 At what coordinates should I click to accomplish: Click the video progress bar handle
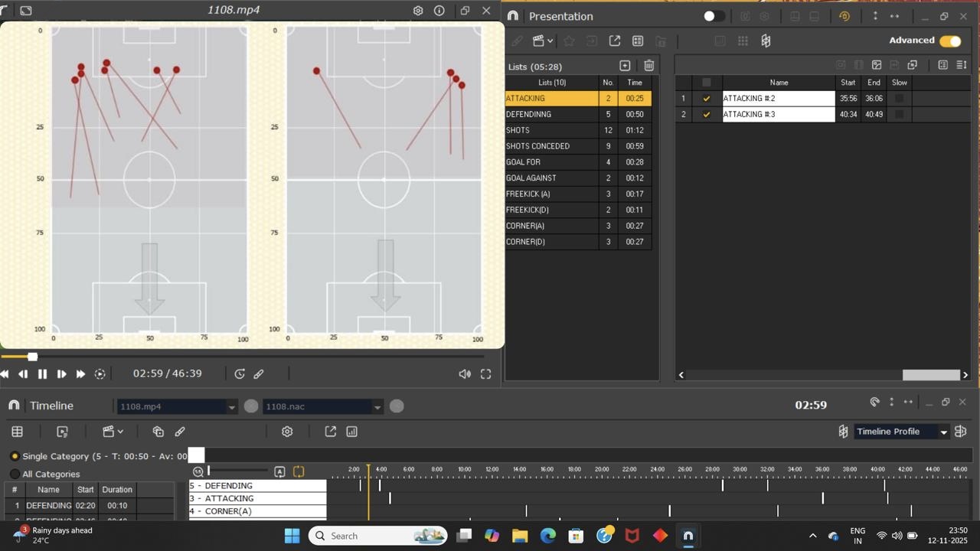pos(32,357)
